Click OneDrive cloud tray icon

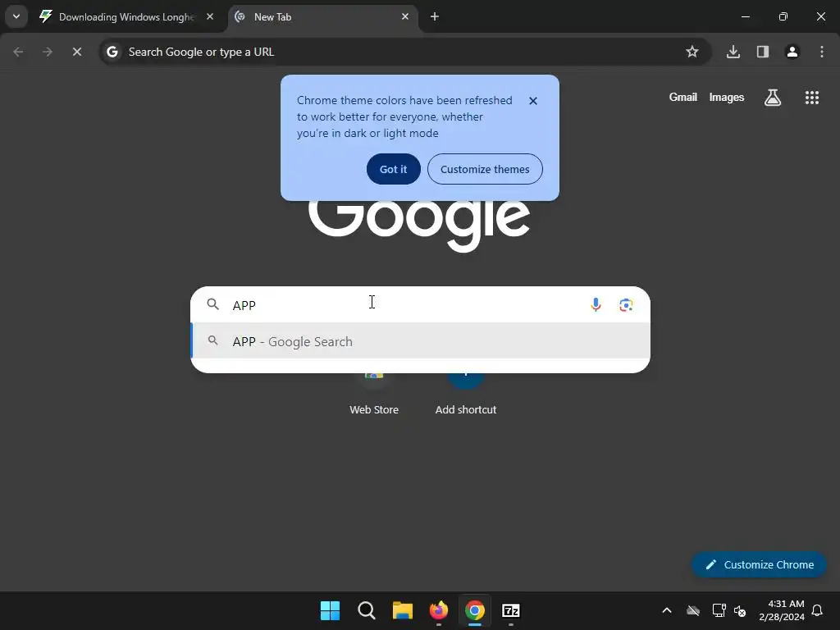point(693,610)
